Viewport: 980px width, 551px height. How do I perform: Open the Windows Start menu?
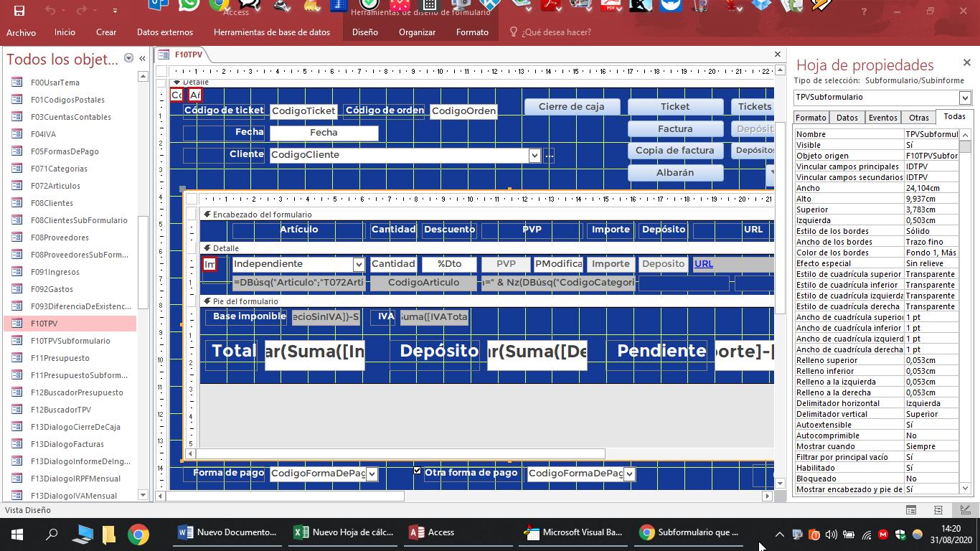coord(17,534)
